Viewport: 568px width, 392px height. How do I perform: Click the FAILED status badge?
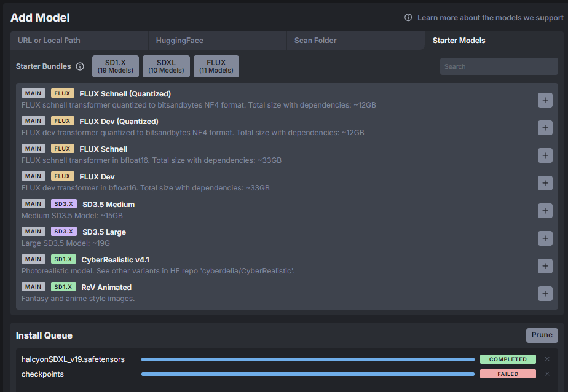(508, 374)
